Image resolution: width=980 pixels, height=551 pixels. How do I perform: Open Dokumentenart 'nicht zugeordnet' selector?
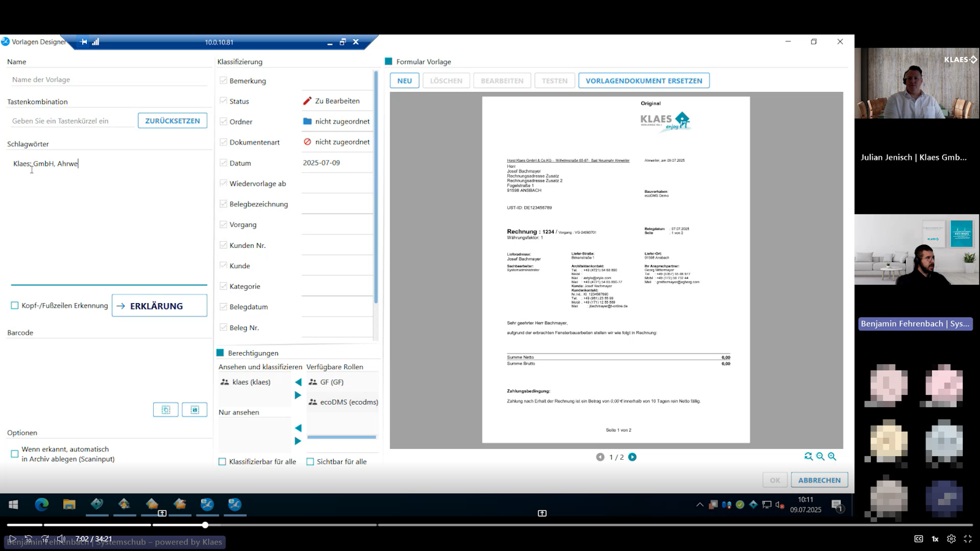point(337,142)
